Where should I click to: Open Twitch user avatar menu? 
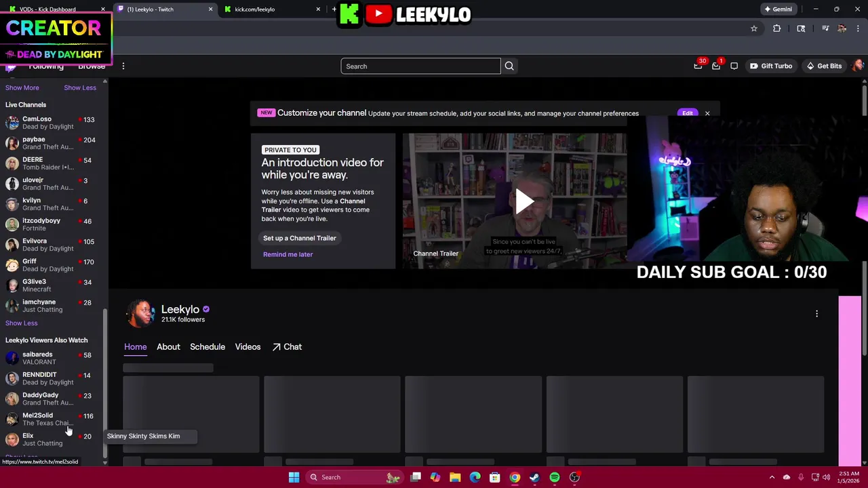coord(858,66)
